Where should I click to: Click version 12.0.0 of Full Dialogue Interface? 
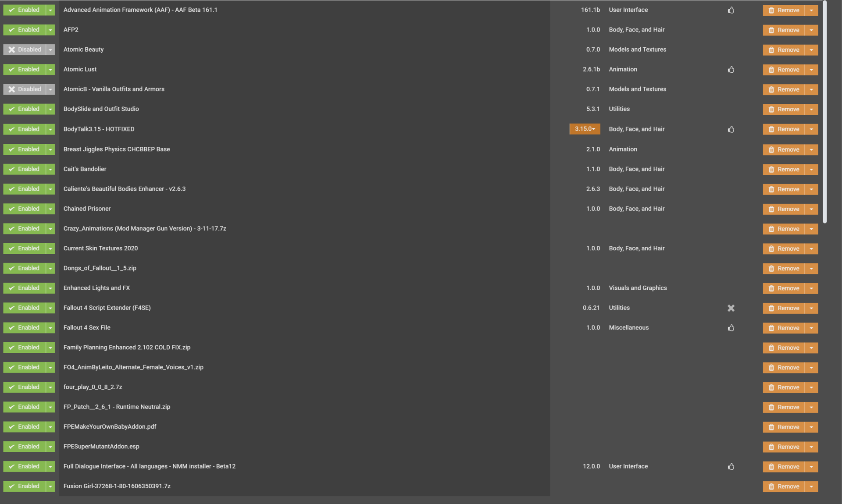click(591, 466)
